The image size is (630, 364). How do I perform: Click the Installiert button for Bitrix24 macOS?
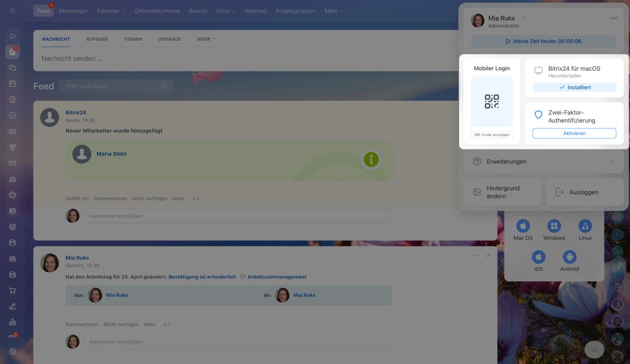[x=574, y=87]
